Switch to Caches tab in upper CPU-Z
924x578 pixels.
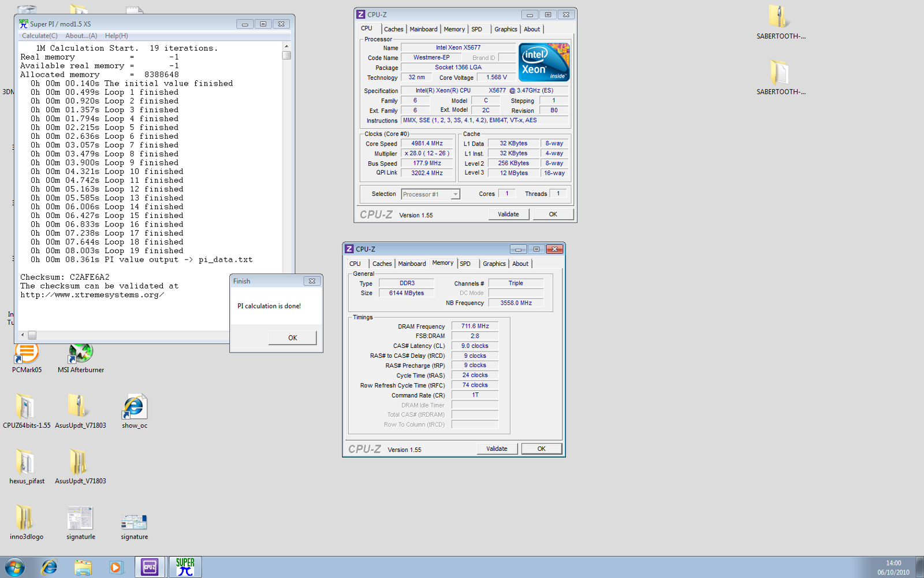pos(394,29)
